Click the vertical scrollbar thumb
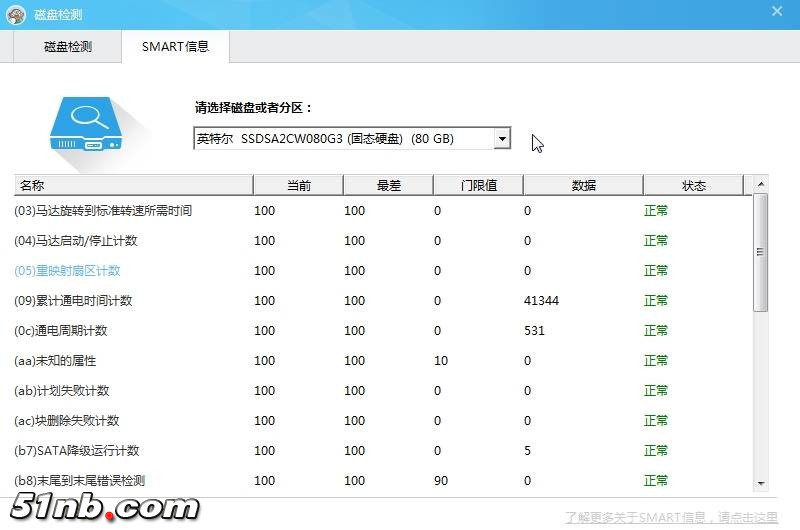The image size is (800, 530). [760, 250]
